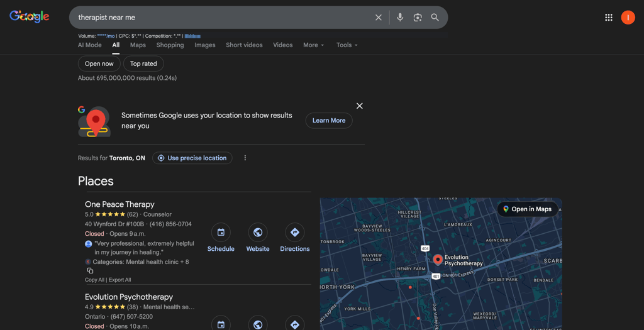Open Evolution Psychotherapy listing title
644x330 pixels.
point(129,297)
